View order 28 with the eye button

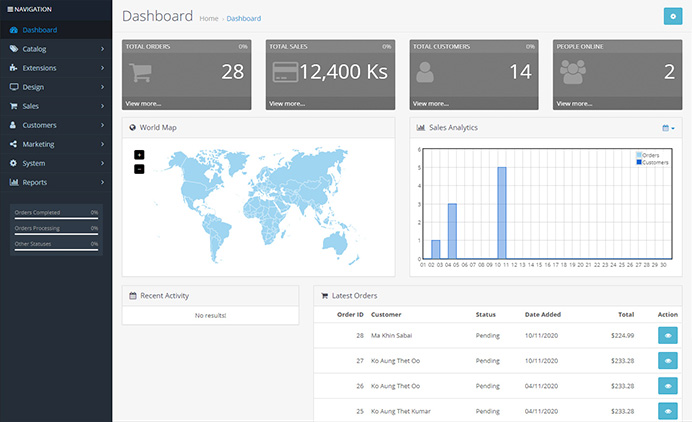click(668, 335)
